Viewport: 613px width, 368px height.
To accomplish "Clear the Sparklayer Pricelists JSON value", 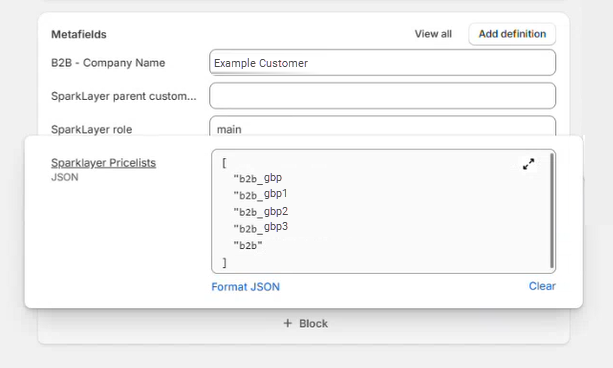I will click(542, 286).
